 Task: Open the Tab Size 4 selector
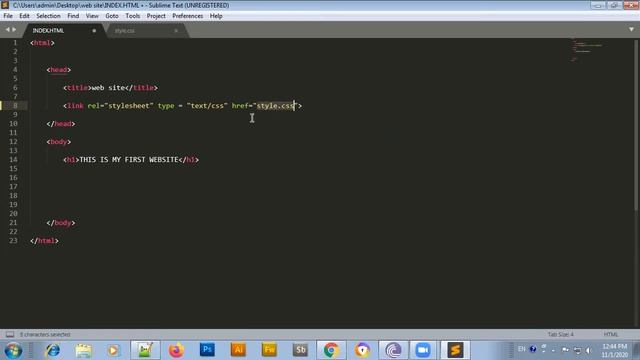560,334
